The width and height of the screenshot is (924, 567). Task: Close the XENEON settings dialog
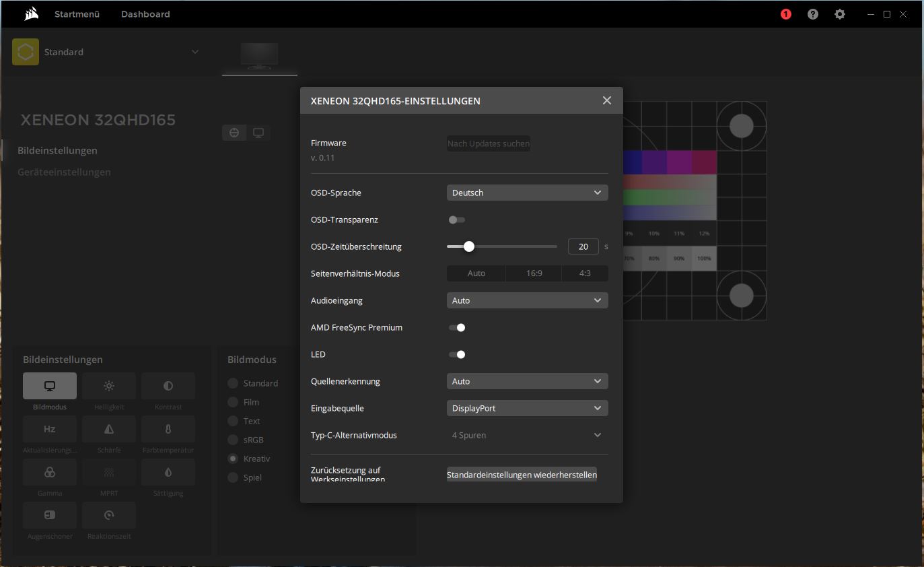607,100
